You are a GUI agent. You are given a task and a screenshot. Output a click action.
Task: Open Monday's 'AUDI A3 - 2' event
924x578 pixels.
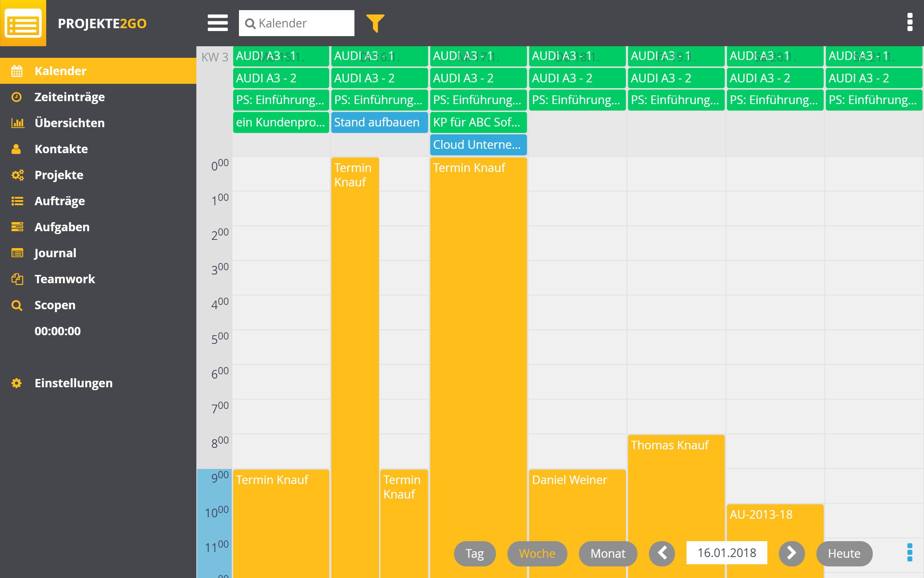pos(281,78)
